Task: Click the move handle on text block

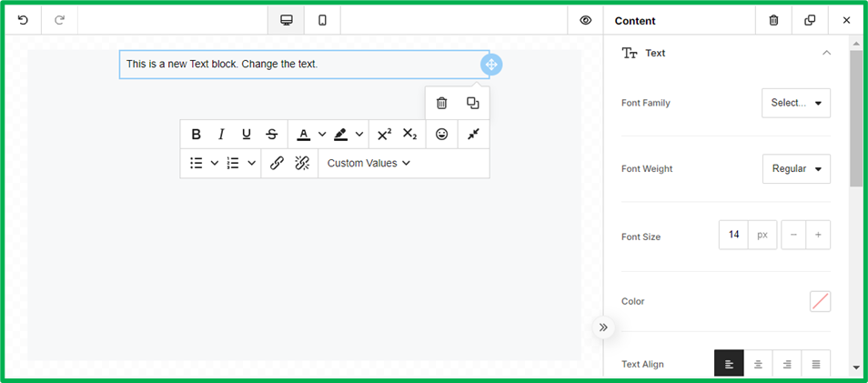Action: (491, 65)
